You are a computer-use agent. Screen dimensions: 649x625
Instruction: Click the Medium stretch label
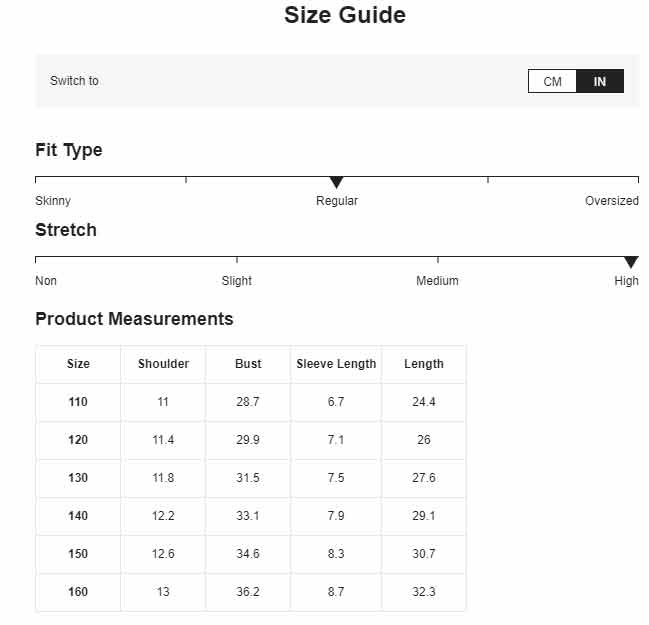click(437, 281)
